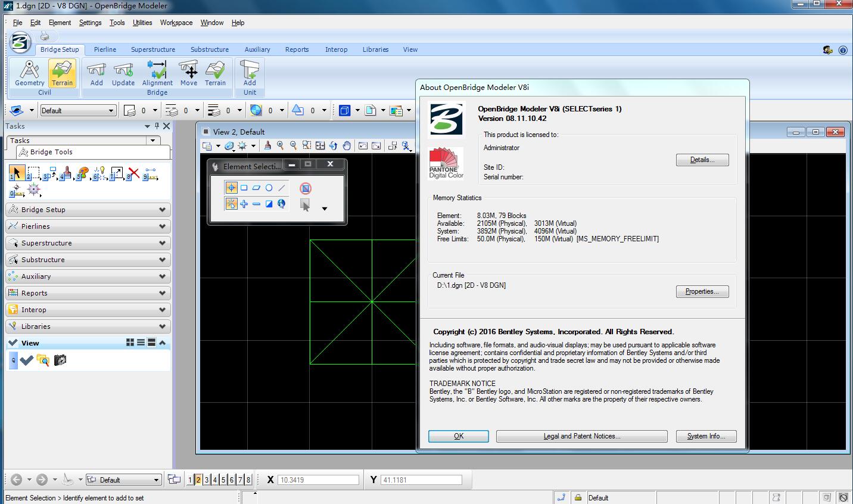
Task: Expand Element Selection extended settings arrow
Action: click(325, 209)
